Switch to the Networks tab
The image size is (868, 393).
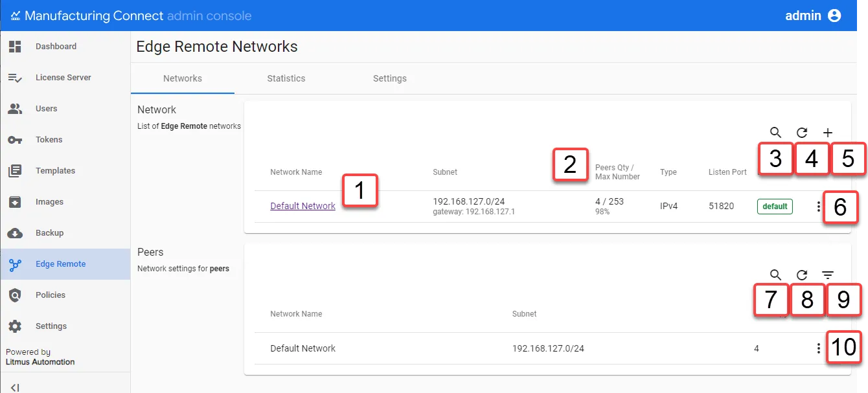click(183, 78)
